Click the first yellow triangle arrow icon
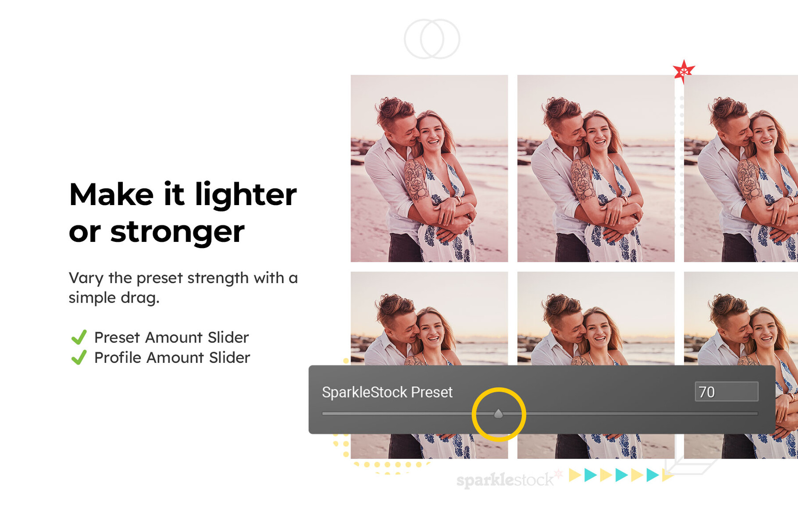 click(x=573, y=475)
